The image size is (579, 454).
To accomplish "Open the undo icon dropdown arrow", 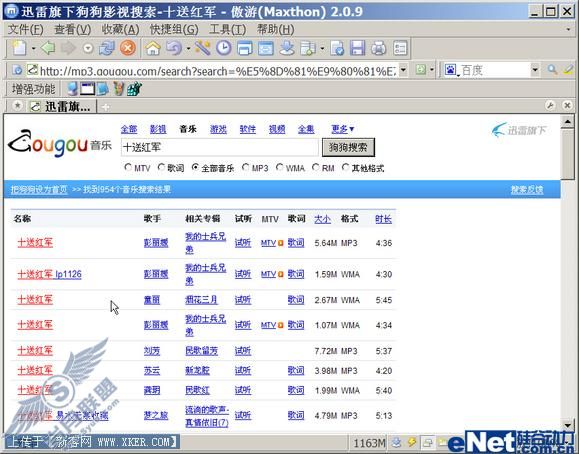I will (x=188, y=48).
